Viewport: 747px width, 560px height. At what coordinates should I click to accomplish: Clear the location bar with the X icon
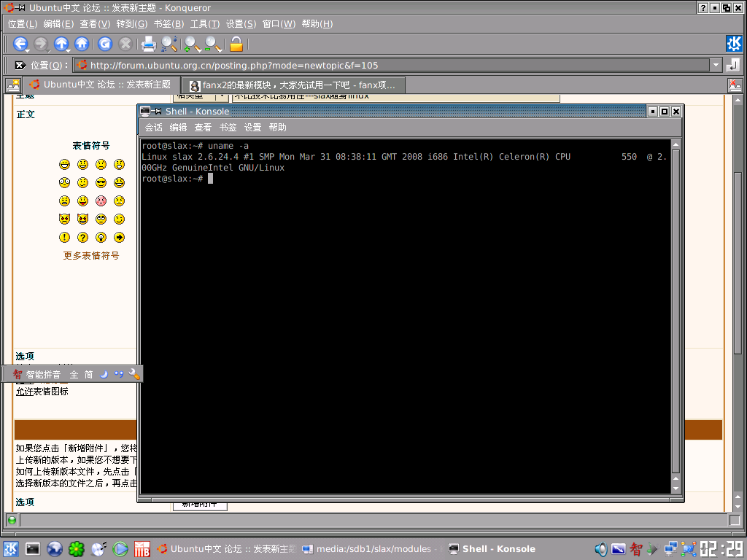click(20, 65)
